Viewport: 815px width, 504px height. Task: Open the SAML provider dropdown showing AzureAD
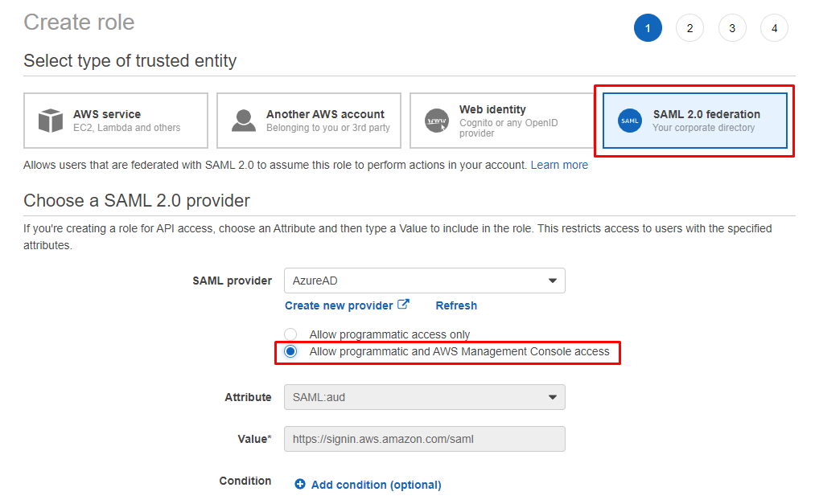click(x=424, y=281)
